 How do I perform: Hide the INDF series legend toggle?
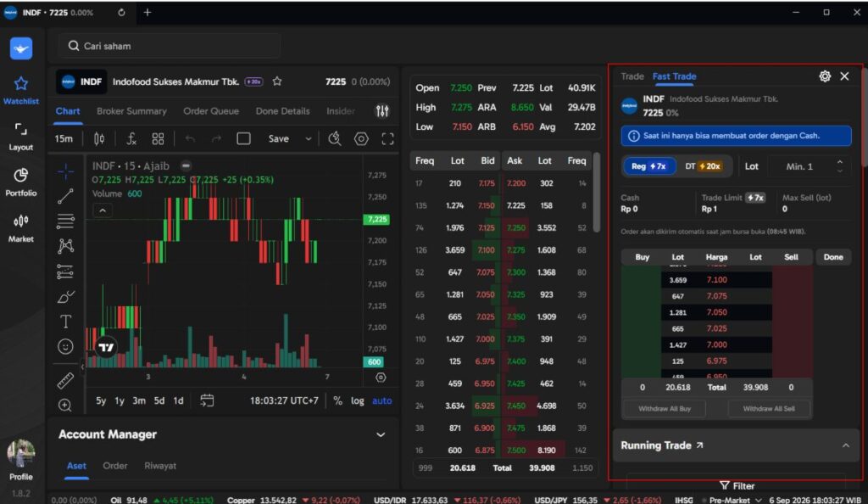click(186, 165)
